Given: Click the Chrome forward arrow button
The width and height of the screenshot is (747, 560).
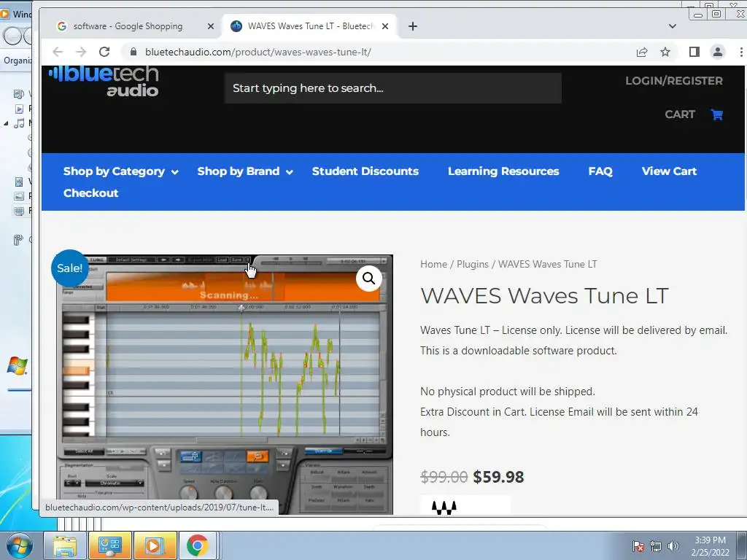Looking at the screenshot, I should tap(81, 52).
